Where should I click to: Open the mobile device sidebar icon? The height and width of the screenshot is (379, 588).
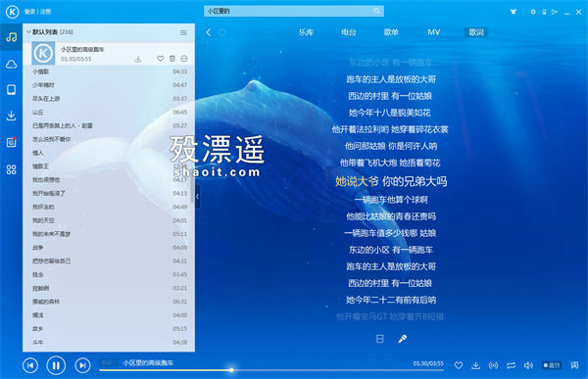[x=11, y=89]
